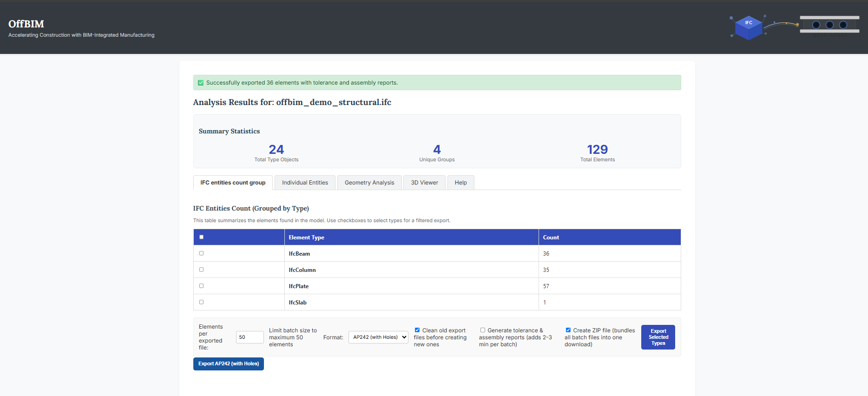The image size is (868, 396).
Task: Disable Clean old export files option
Action: coord(417,330)
